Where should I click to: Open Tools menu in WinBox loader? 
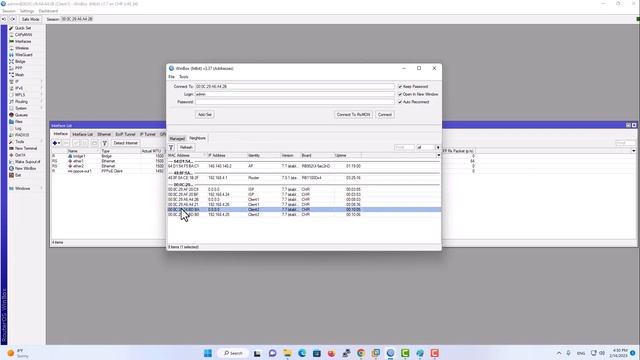pos(184,77)
